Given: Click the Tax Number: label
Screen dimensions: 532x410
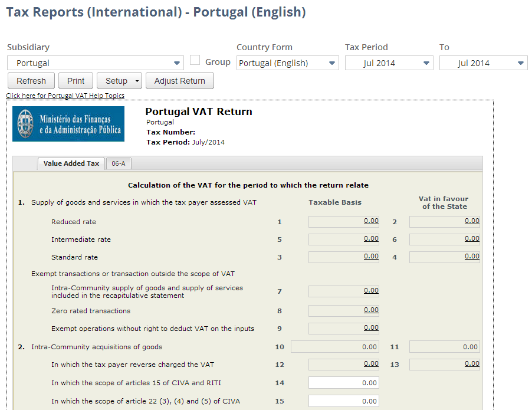Looking at the screenshot, I should pos(170,132).
